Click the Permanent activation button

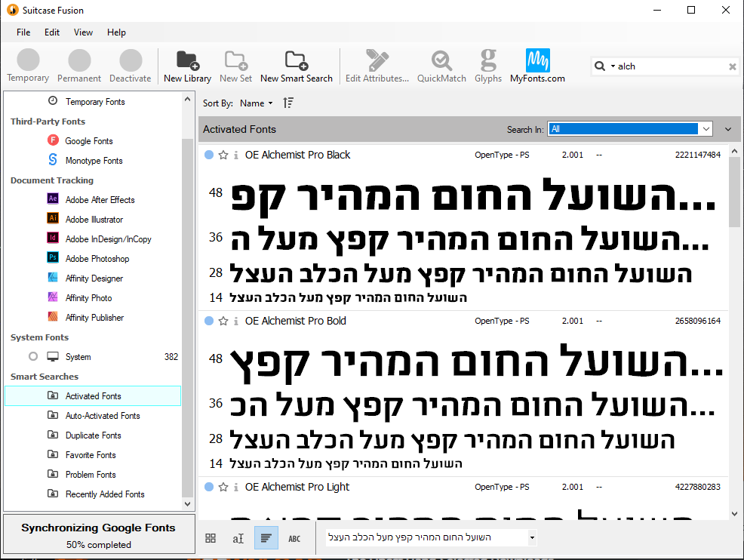pos(79,66)
